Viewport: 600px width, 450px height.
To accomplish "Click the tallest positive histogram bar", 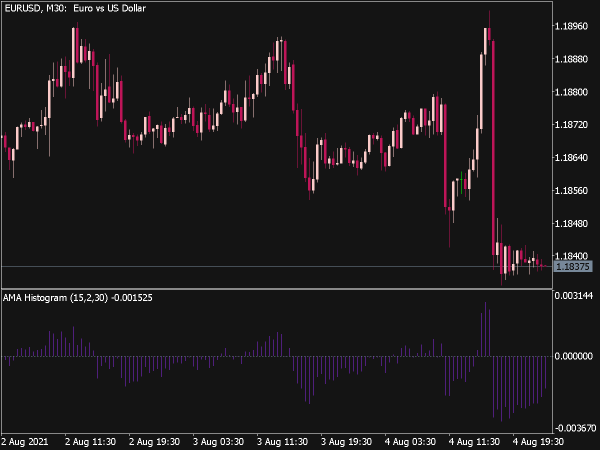I will [486, 329].
